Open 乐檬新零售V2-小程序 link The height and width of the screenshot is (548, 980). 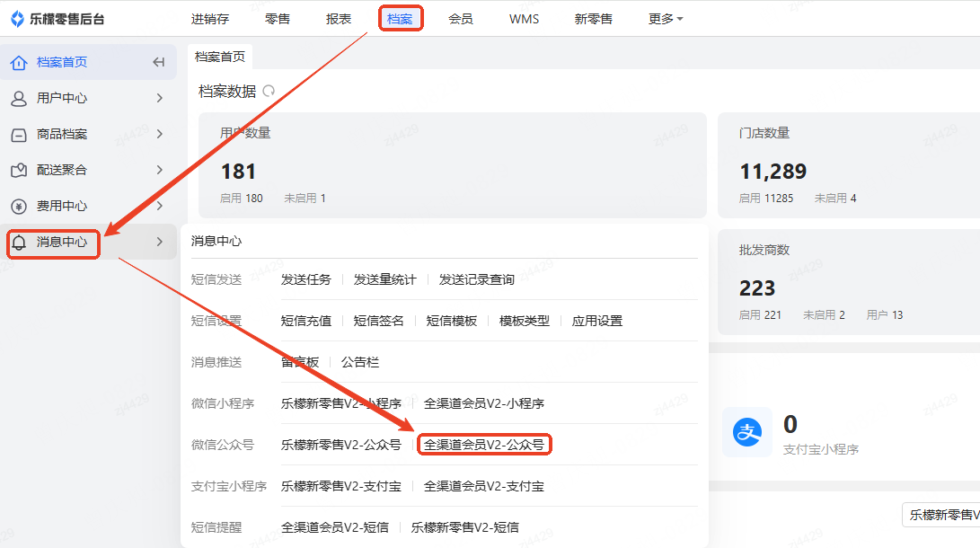tap(341, 403)
